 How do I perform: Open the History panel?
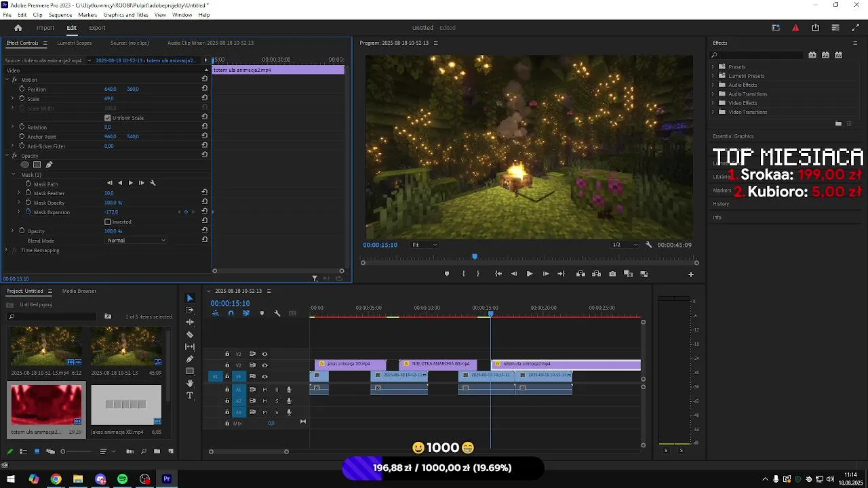721,203
